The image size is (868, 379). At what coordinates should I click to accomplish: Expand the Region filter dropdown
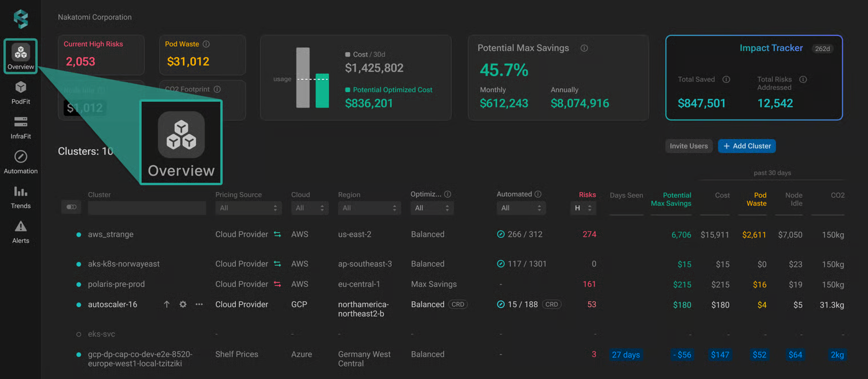coord(369,208)
